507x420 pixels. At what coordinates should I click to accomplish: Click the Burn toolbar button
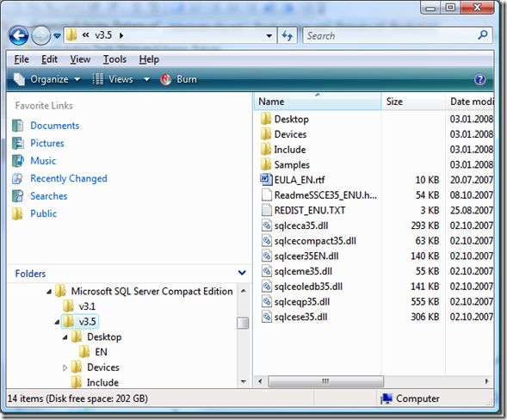click(178, 79)
